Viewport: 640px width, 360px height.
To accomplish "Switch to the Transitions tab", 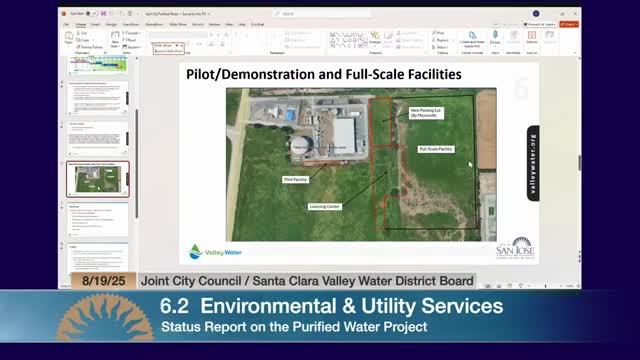I will pos(131,24).
